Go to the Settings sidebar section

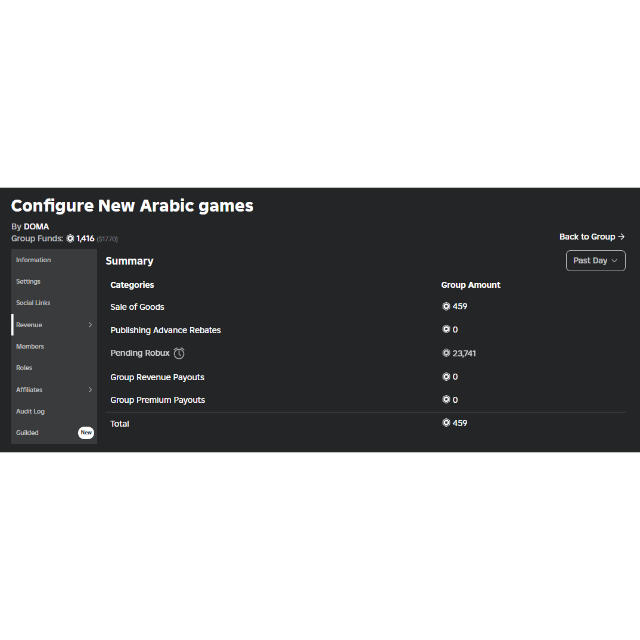click(x=28, y=282)
